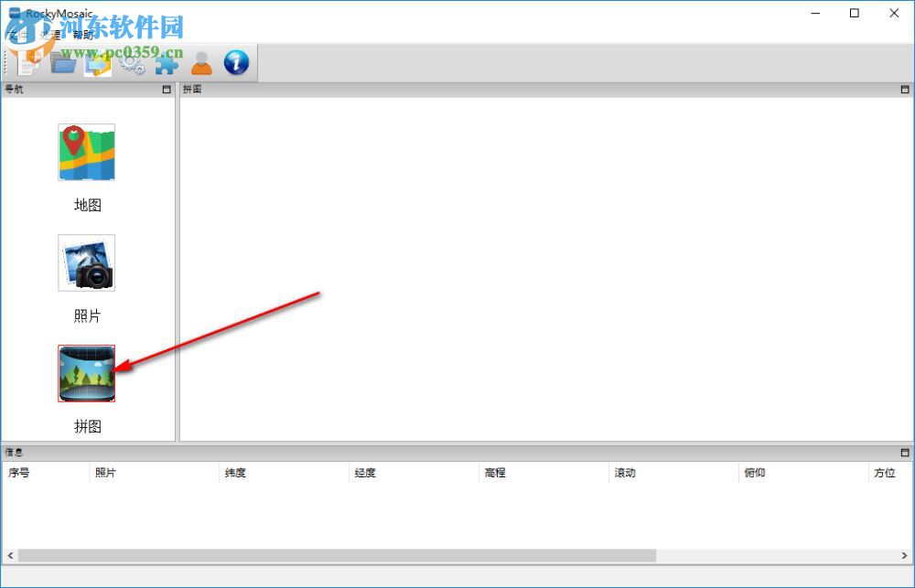Viewport: 915px width, 588px height.
Task: Click the 俯仰 column header
Action: click(803, 473)
